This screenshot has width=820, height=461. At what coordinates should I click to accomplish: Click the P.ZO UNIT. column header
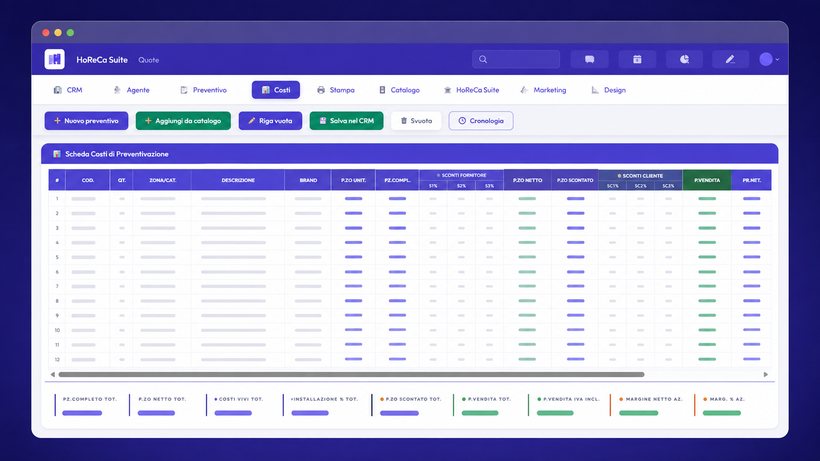(x=353, y=180)
